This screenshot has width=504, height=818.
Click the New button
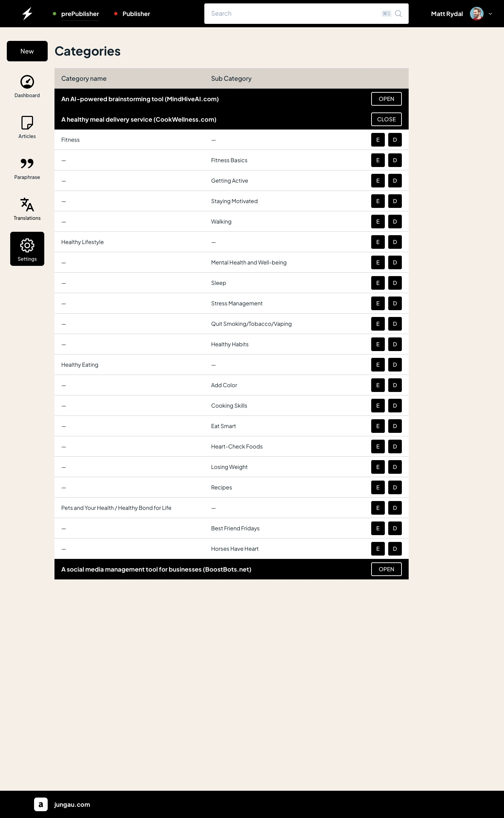pos(27,51)
